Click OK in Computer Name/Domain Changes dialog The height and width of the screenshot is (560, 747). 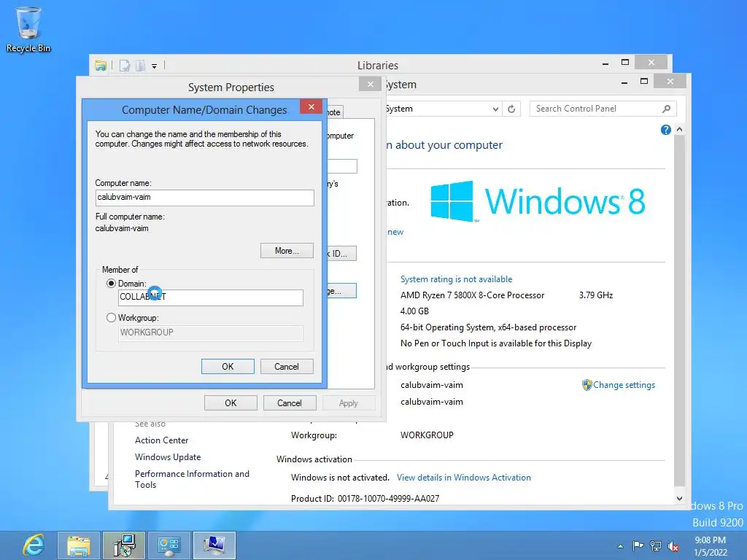pos(228,366)
